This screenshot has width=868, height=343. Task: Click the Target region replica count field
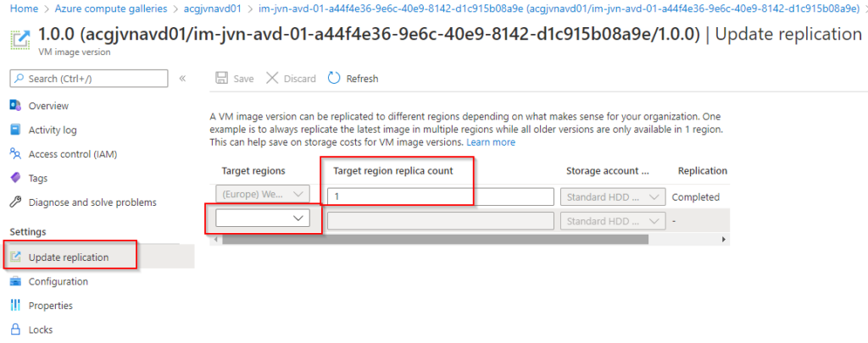pyautogui.click(x=442, y=197)
